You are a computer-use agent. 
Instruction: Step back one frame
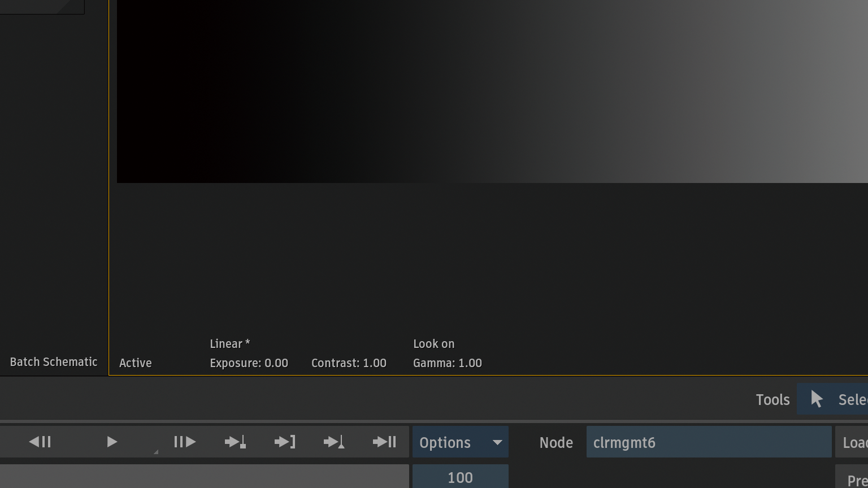40,442
